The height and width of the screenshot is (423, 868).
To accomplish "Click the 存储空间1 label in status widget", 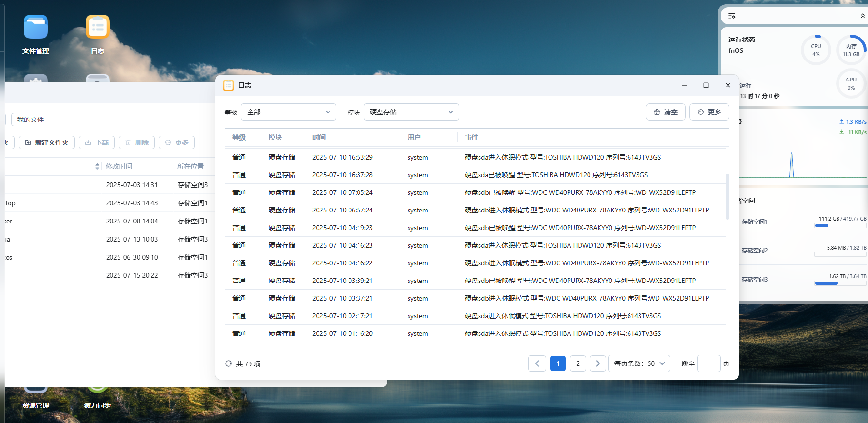I will [754, 222].
